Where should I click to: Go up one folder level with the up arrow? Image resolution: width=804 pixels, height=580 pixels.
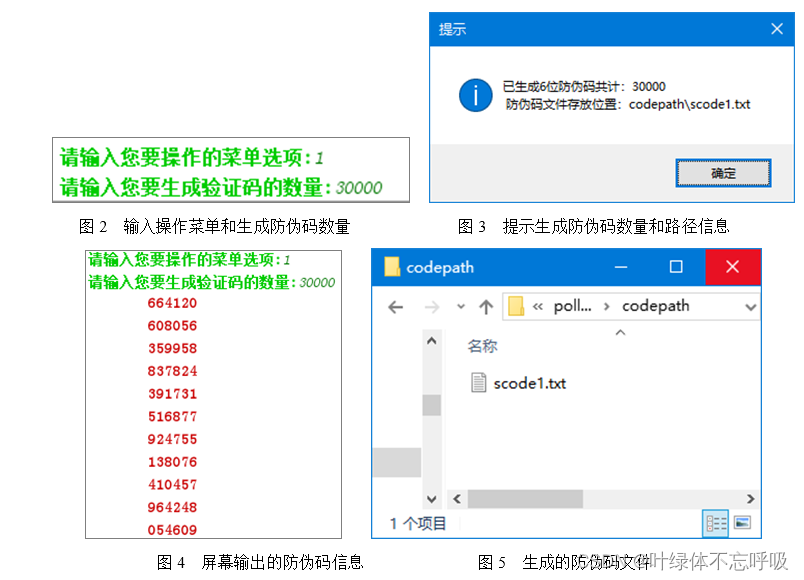pos(485,305)
